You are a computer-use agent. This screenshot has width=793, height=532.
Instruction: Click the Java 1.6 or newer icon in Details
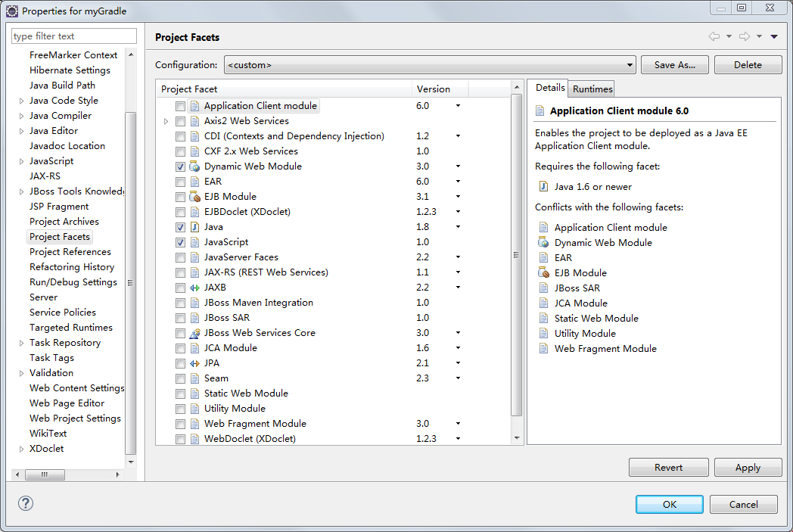[543, 187]
